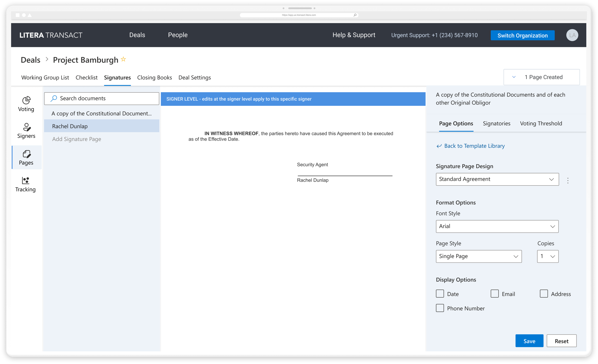Star Project Bamburgh as favorite
This screenshot has height=364, width=598.
tap(123, 59)
